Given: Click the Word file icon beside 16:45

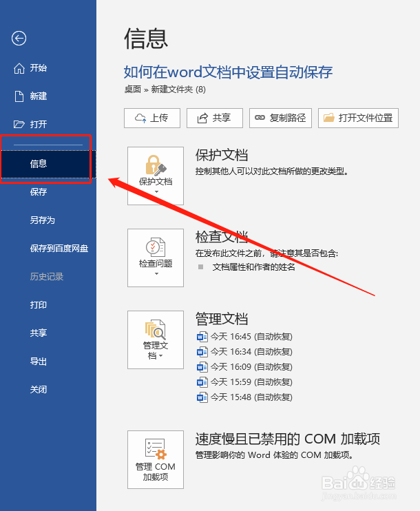Looking at the screenshot, I should (202, 337).
